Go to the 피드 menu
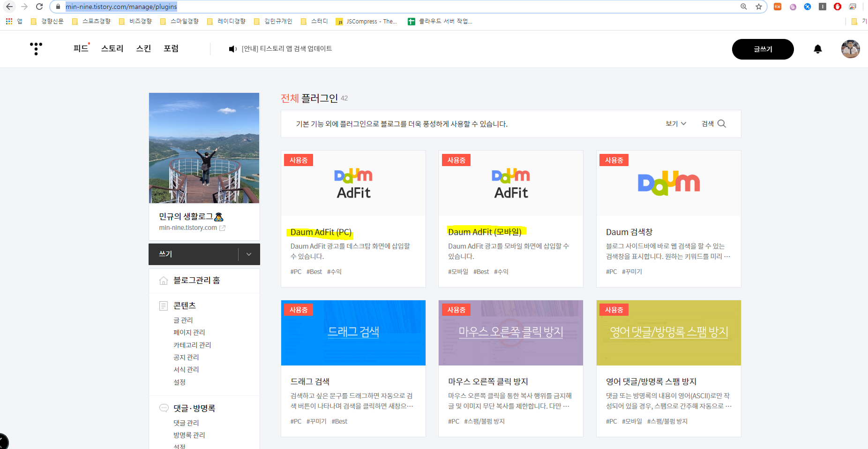Image resolution: width=868 pixels, height=449 pixels. pyautogui.click(x=81, y=48)
